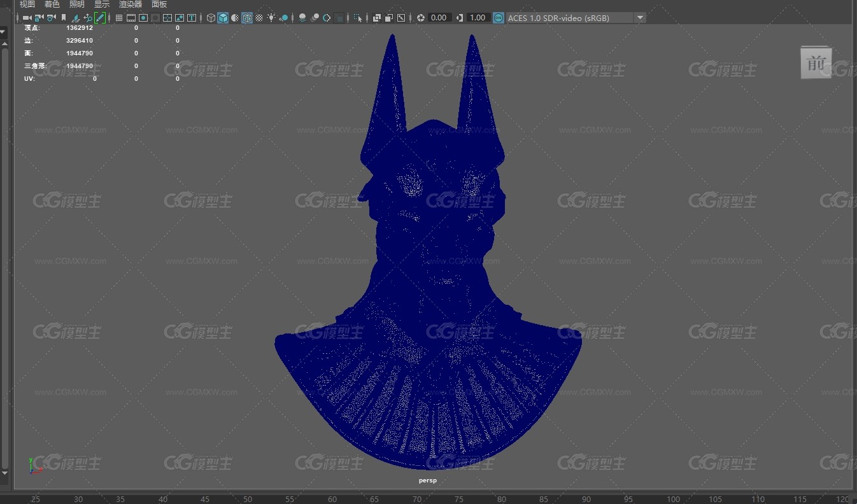Click frame 115 on the timeline
Screen dimensions: 857x504
click(800, 499)
